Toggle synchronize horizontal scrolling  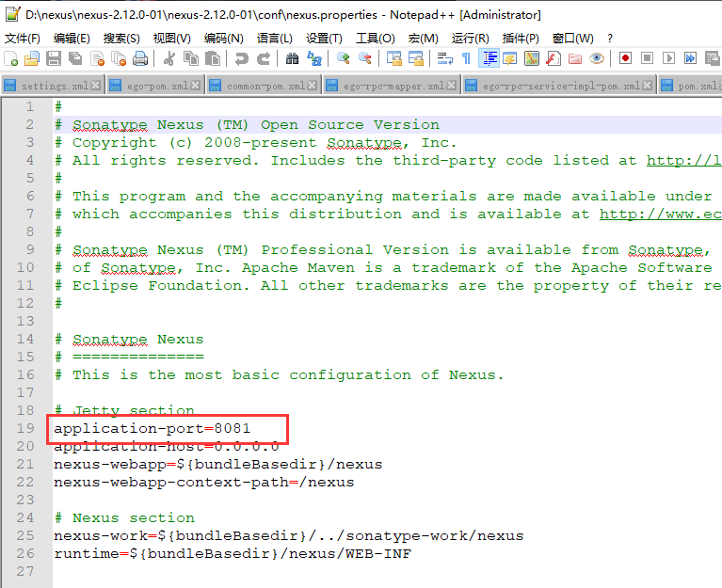[x=415, y=58]
